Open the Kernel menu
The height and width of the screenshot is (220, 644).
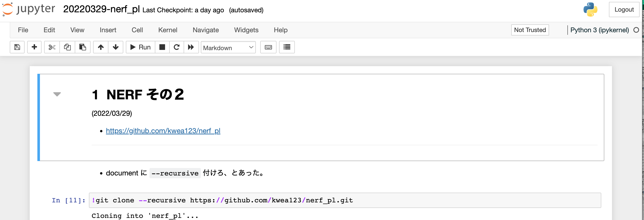pyautogui.click(x=167, y=30)
